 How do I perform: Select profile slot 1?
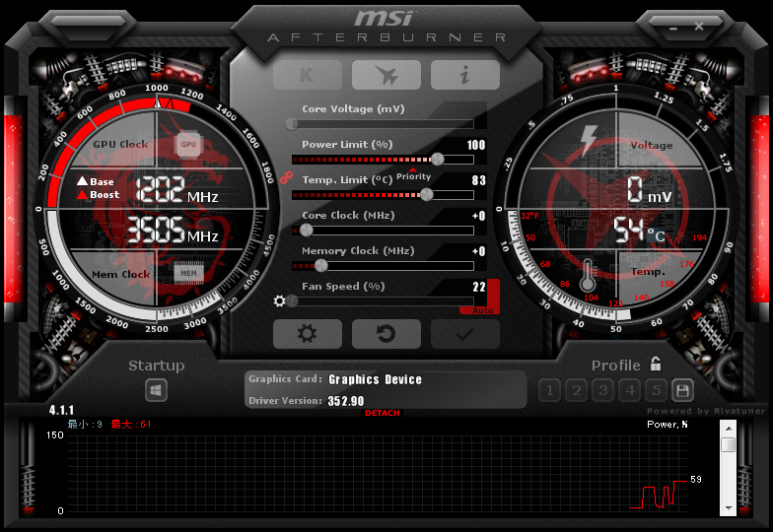[549, 390]
